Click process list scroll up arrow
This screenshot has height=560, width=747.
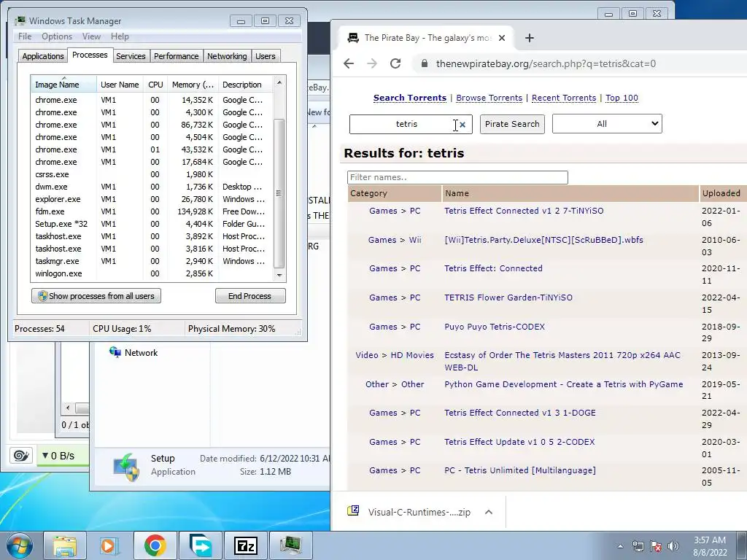(279, 82)
